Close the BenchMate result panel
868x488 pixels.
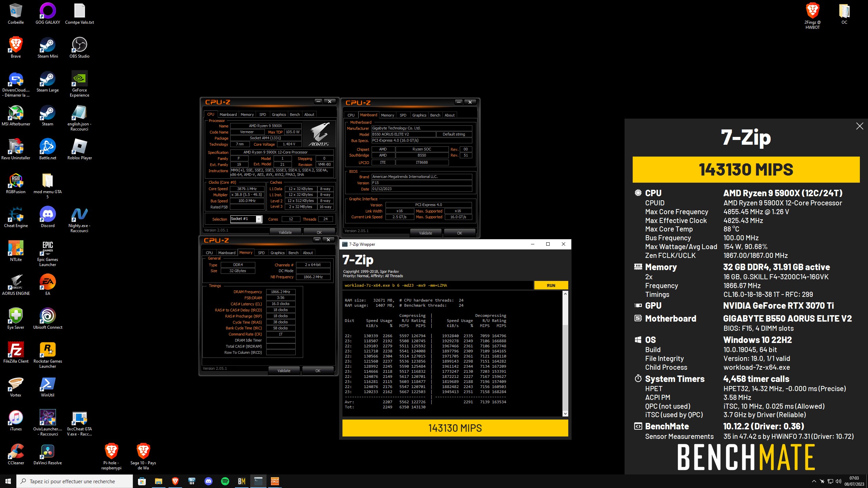(860, 126)
